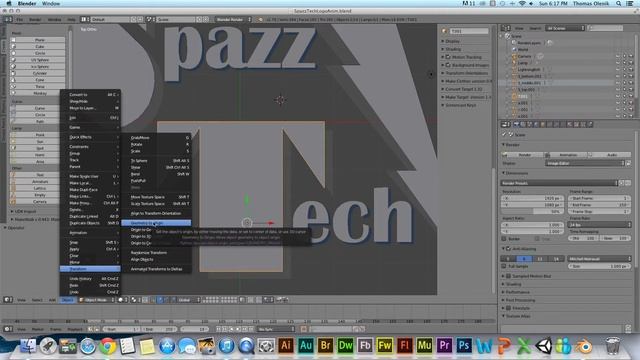Click the timeline current frame field

[194, 329]
